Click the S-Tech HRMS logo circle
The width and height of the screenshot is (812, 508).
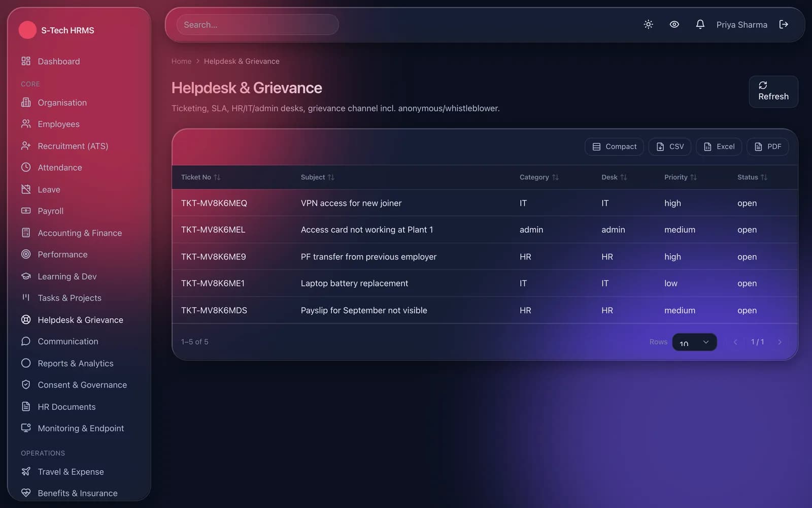click(x=27, y=30)
